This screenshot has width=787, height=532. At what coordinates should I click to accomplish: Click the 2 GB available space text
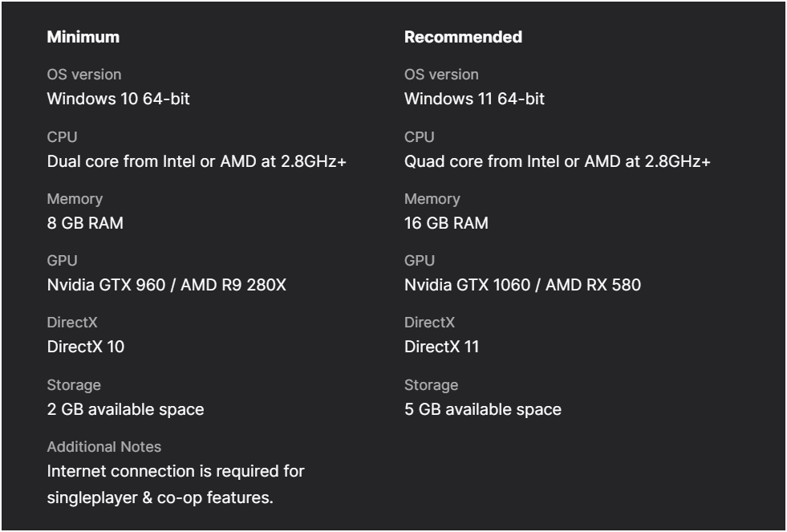click(x=125, y=409)
